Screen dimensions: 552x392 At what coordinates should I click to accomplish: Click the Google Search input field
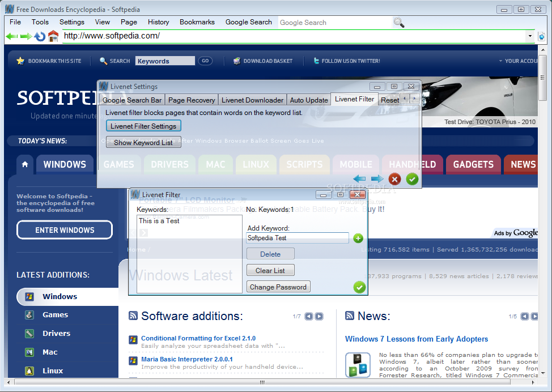pos(336,23)
